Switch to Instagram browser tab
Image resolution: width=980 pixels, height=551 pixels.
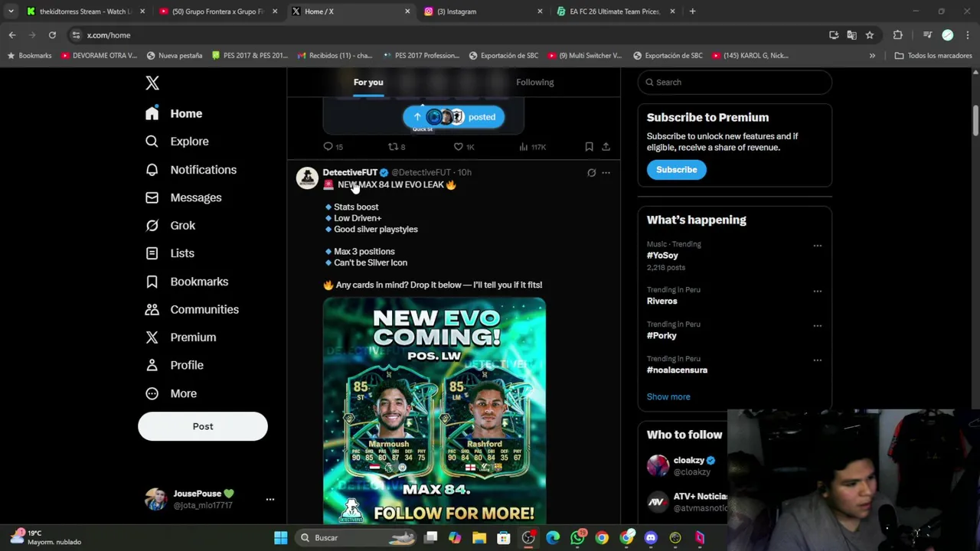point(483,11)
